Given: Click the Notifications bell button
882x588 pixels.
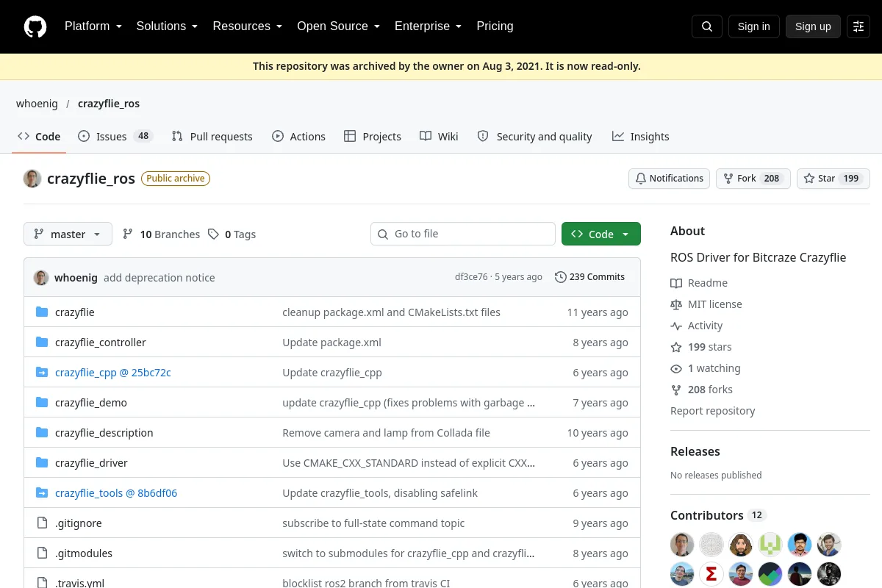Looking at the screenshot, I should (669, 179).
